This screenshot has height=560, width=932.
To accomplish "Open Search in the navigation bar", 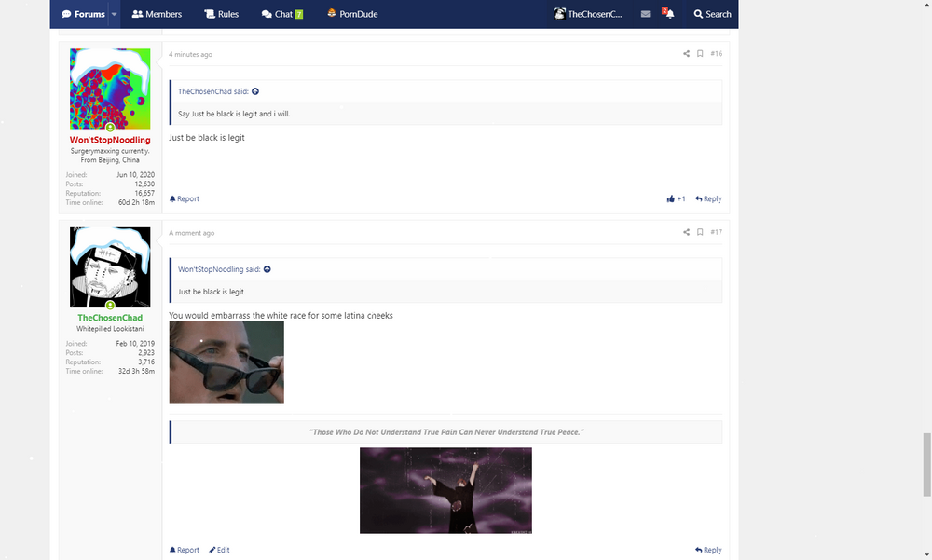I will 712,14.
